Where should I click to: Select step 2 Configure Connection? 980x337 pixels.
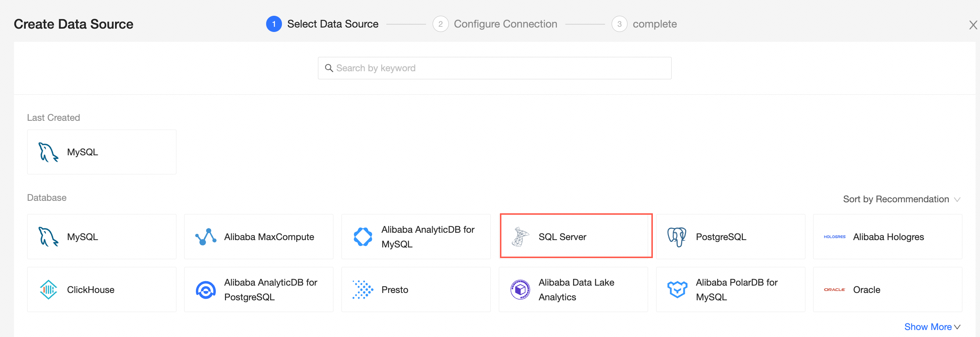495,23
